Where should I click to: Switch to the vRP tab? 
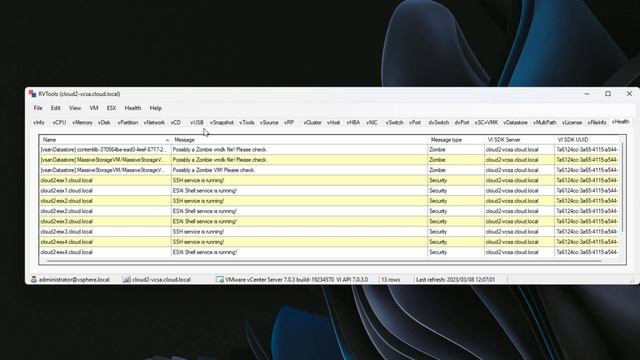coord(289,122)
